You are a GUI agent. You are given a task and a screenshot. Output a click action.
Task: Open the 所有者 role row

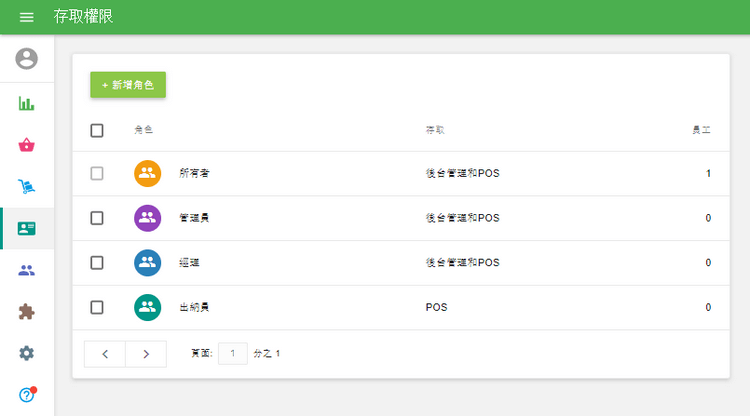tap(400, 173)
